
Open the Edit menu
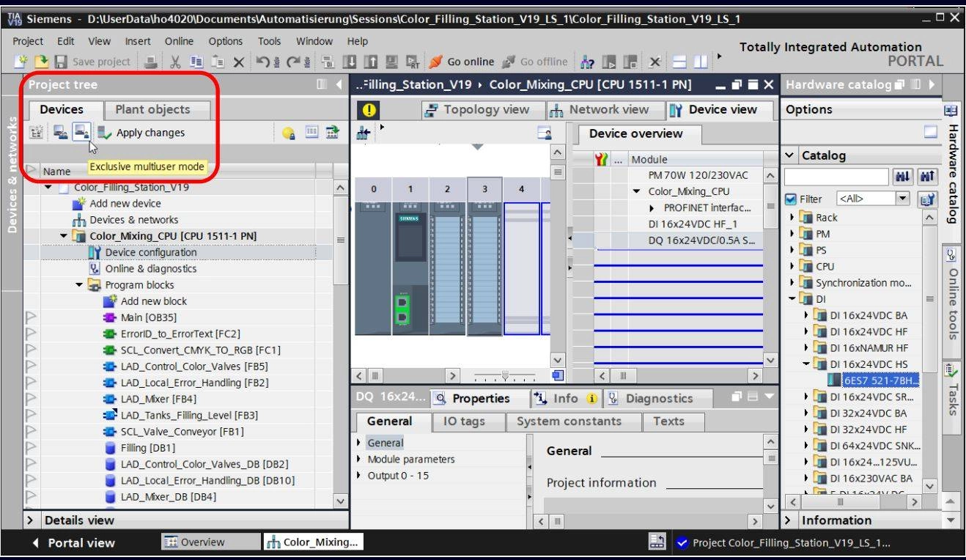click(x=66, y=42)
